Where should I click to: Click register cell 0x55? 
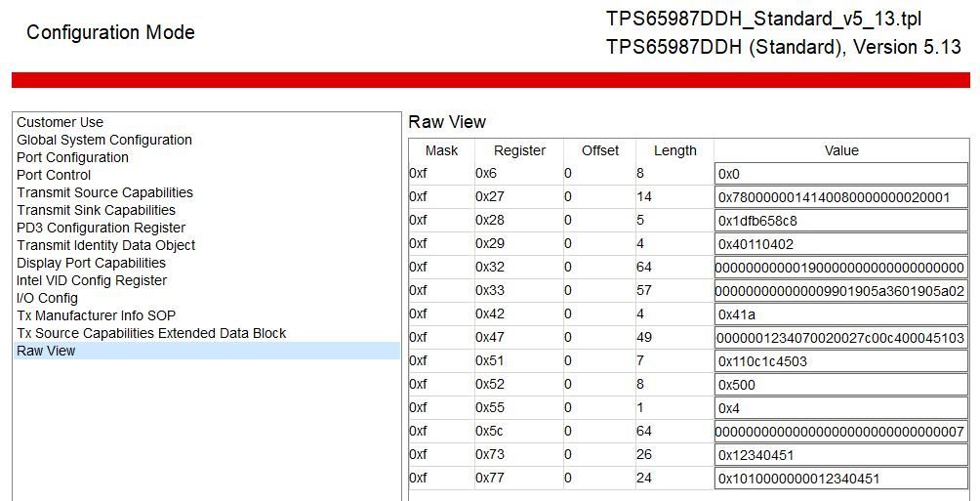[518, 408]
